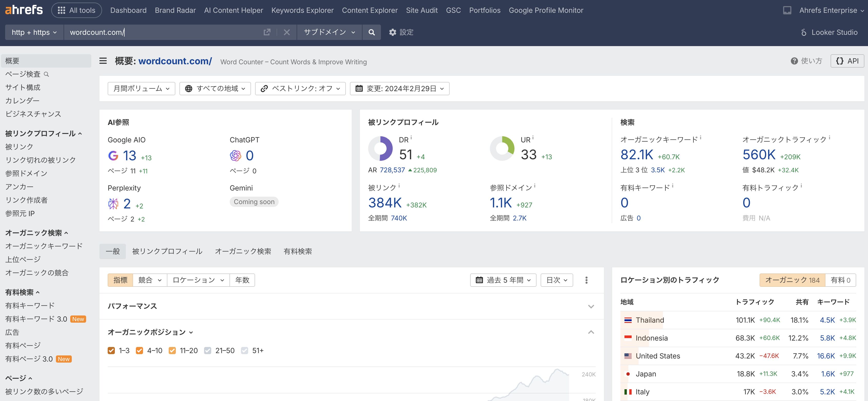Expand the パフォーマンス section chevron

click(x=591, y=307)
